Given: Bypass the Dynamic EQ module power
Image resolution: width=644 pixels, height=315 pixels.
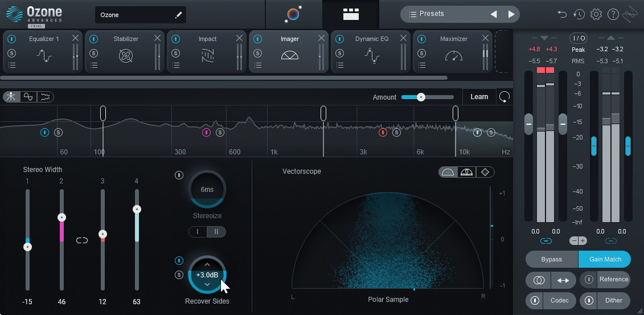Looking at the screenshot, I should pos(340,39).
